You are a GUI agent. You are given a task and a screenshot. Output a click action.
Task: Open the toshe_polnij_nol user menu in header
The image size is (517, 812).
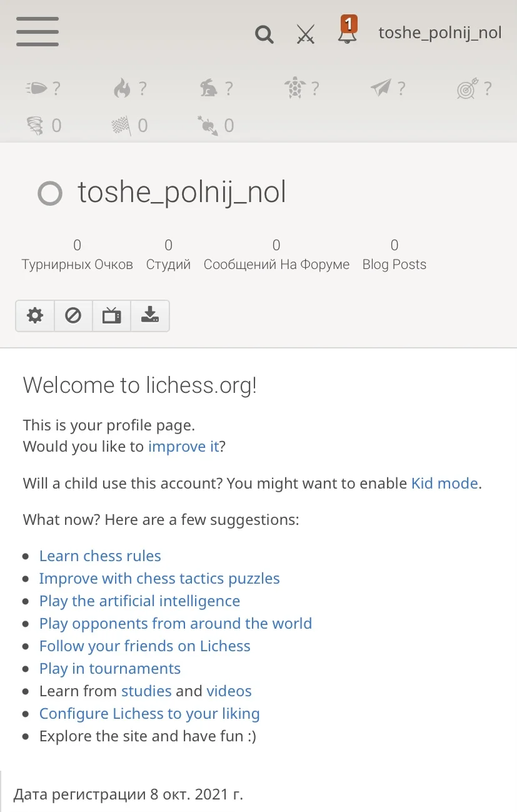(440, 33)
